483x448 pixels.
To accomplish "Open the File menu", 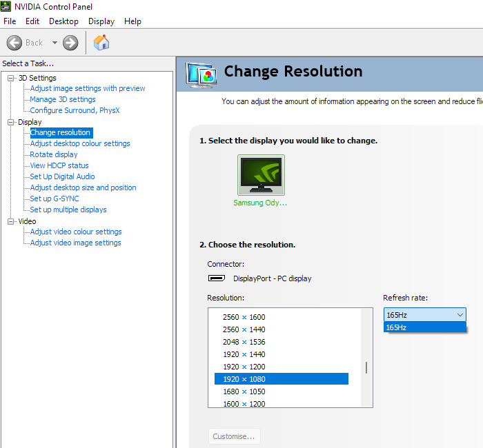I will click(10, 21).
